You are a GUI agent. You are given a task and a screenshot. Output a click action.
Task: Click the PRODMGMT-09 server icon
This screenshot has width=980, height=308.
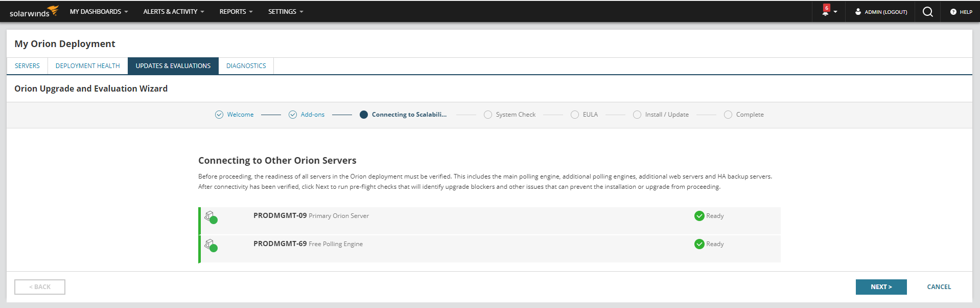pos(211,217)
